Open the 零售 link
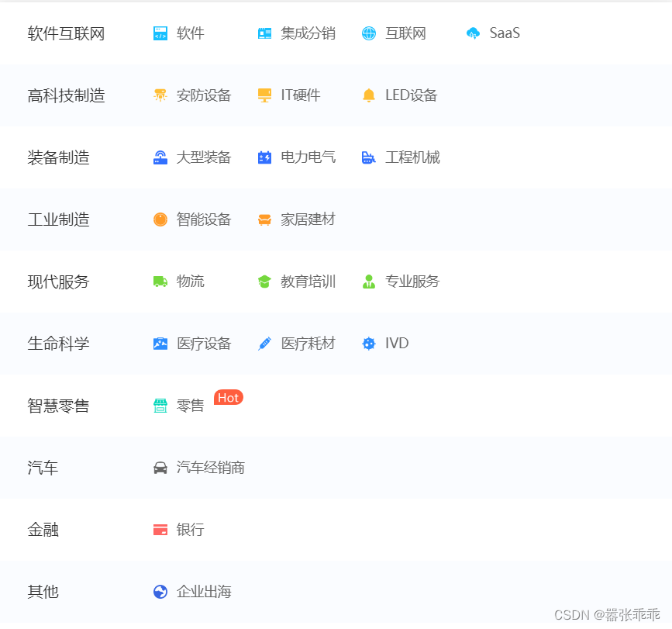 (x=191, y=406)
